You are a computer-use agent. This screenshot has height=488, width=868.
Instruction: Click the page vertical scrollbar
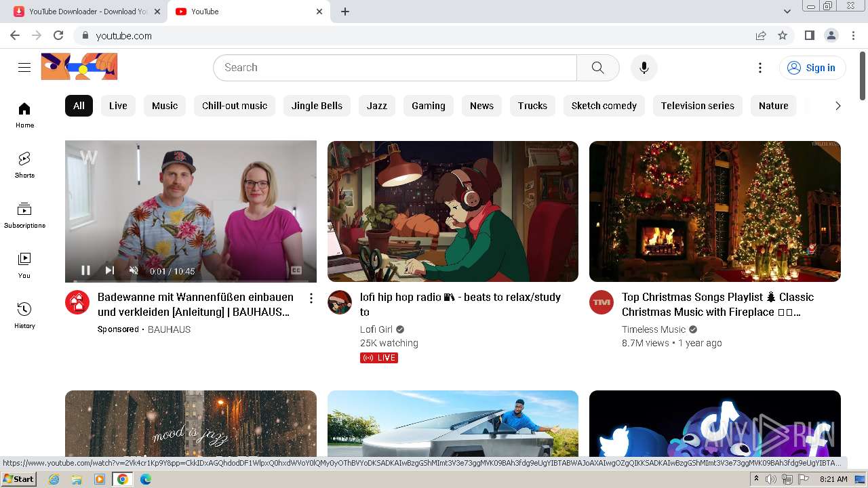click(863, 75)
